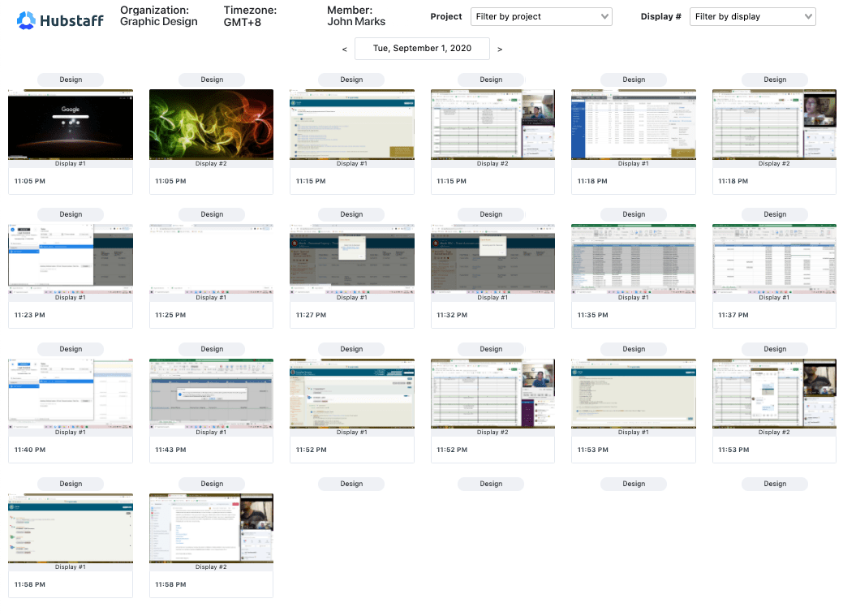Expand the date picker showing September 1, 2020
The height and width of the screenshot is (616, 843).
point(422,48)
